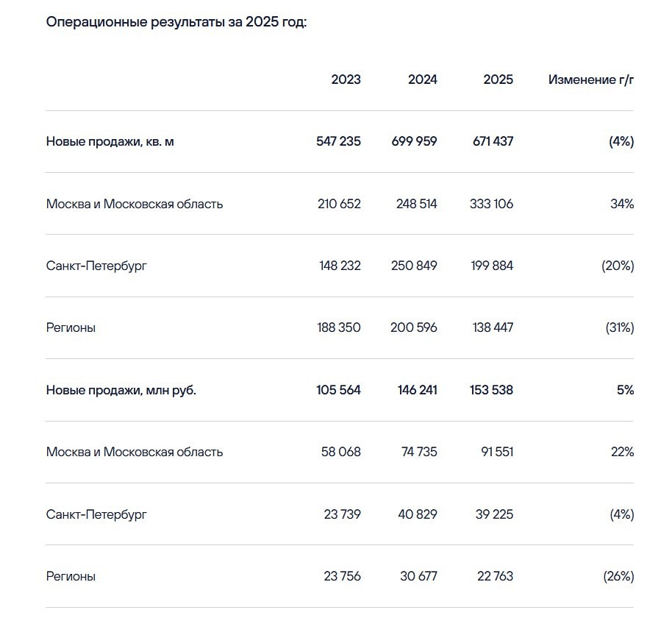This screenshot has height=621, width=672.
Task: Click the "Изменение г/г" column header
Action: click(x=590, y=79)
